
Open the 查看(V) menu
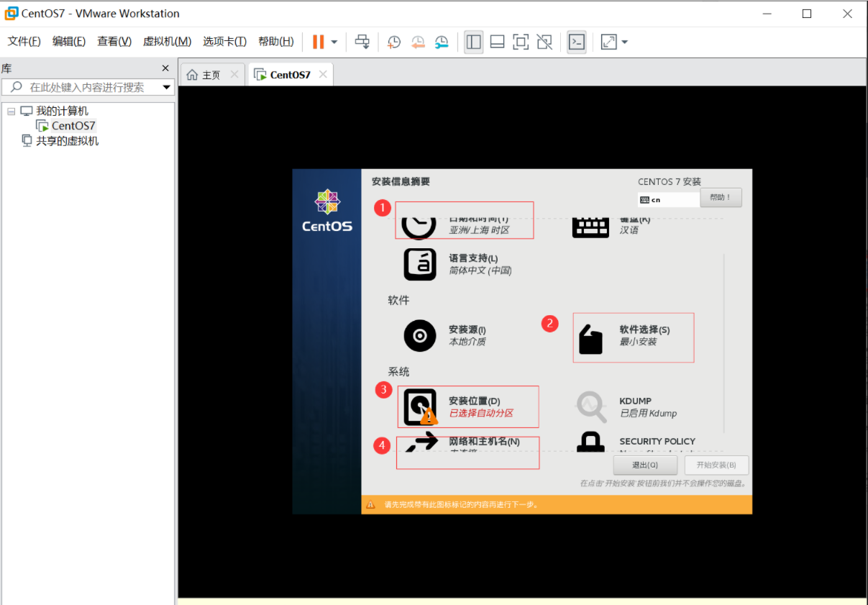click(114, 42)
